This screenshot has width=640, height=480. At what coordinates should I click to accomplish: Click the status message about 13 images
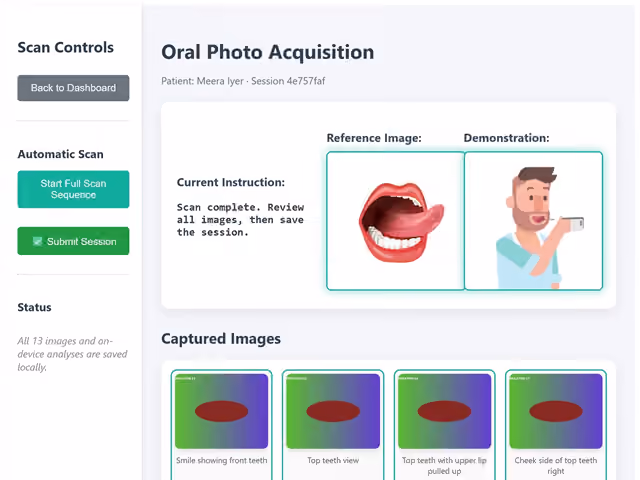click(72, 354)
